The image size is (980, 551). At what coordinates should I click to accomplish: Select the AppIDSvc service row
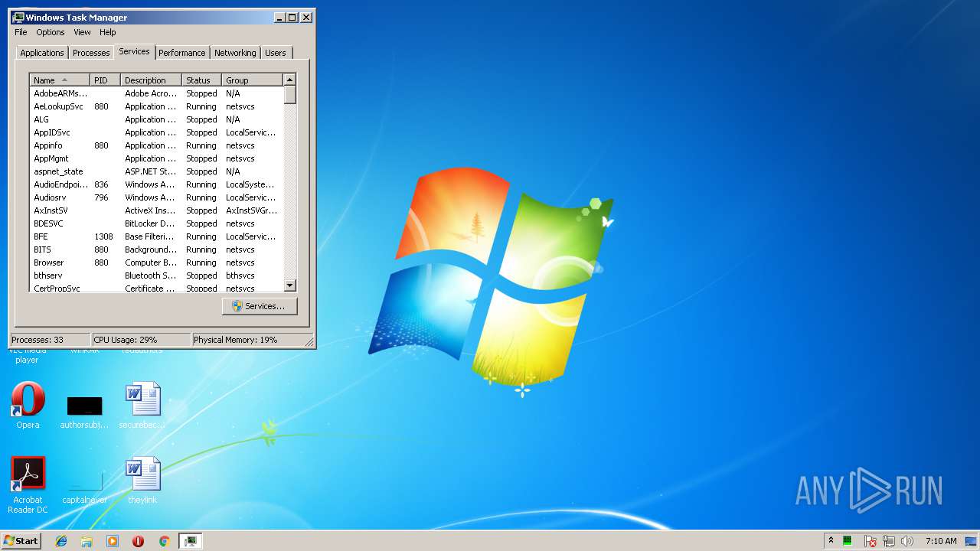click(x=156, y=132)
